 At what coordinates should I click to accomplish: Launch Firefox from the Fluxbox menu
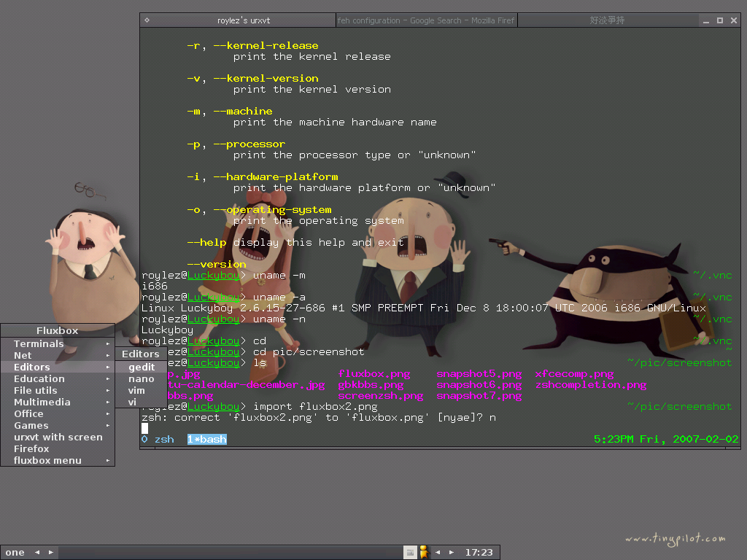pos(58,449)
